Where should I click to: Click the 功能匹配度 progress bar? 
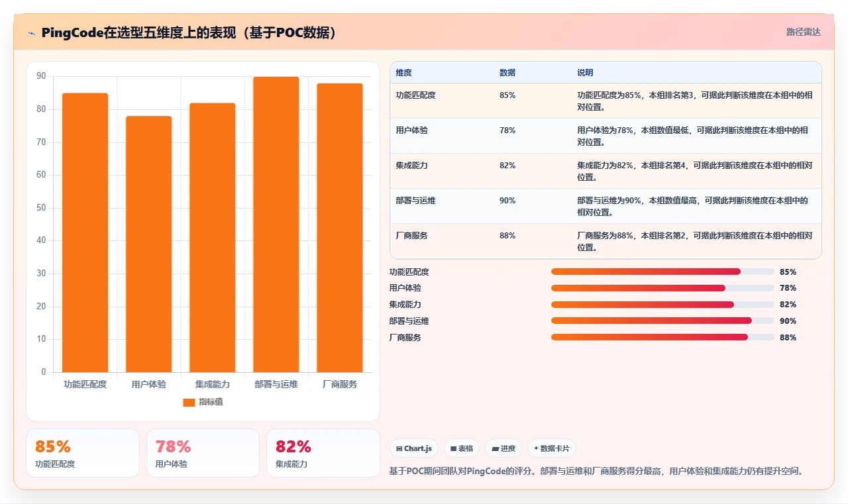(x=662, y=272)
